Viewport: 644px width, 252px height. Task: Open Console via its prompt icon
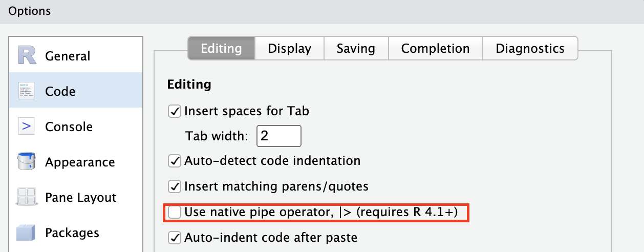click(x=26, y=126)
